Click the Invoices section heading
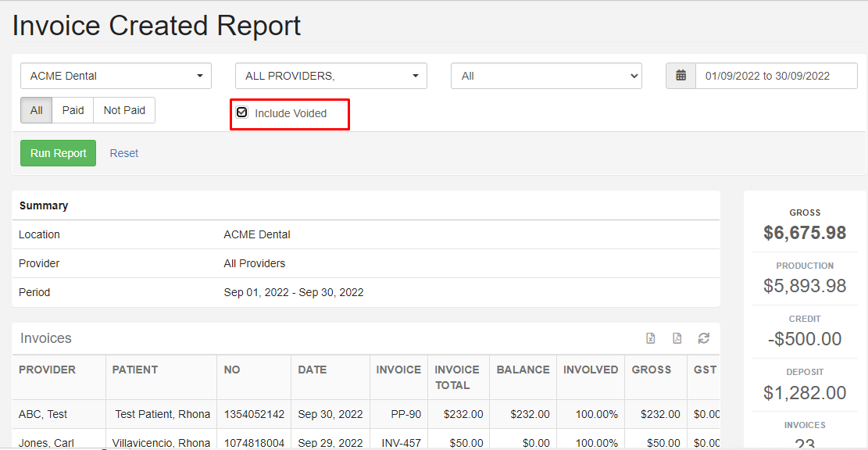This screenshot has width=868, height=450. tap(46, 338)
